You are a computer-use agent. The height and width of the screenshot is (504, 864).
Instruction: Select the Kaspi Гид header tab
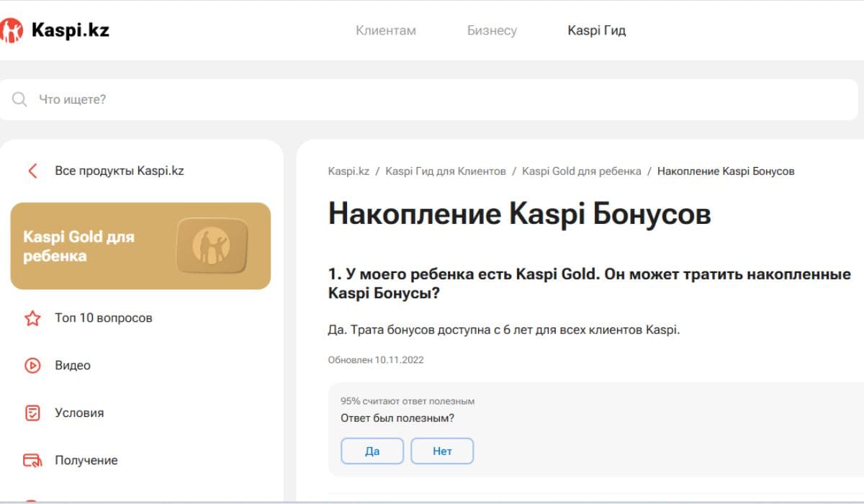tap(596, 30)
